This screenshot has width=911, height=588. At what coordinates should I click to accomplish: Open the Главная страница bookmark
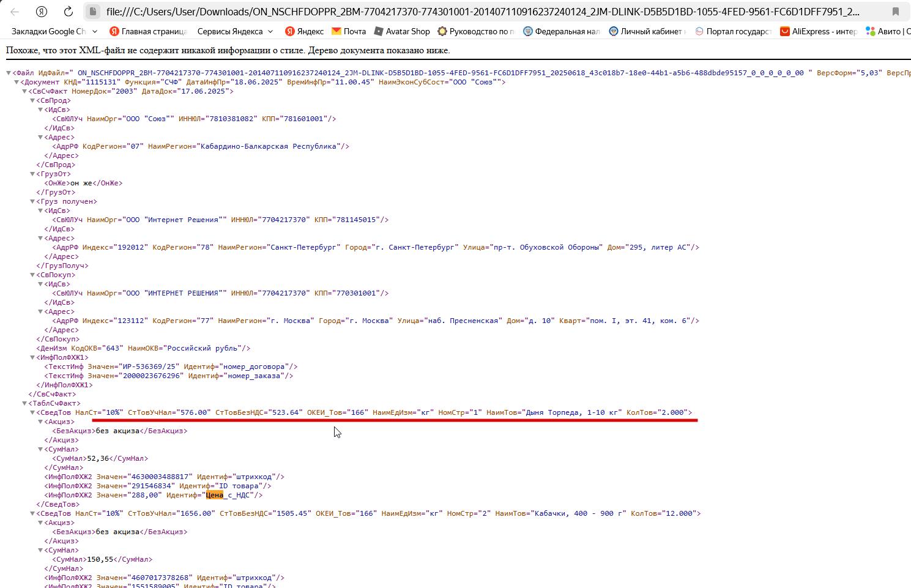point(148,31)
